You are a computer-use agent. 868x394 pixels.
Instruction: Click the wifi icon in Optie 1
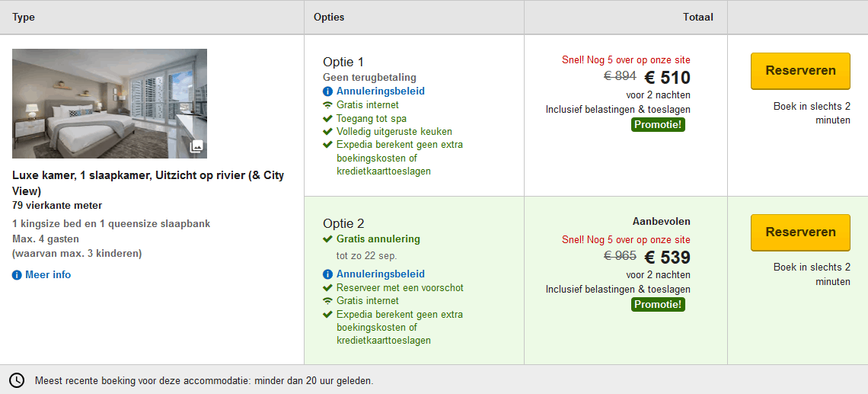pos(327,105)
